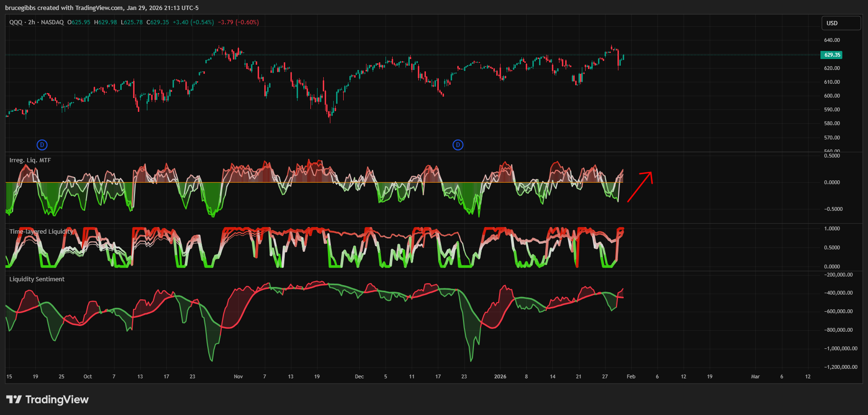Click the 2h interval label in legend
This screenshot has width=868, height=415.
[31, 22]
